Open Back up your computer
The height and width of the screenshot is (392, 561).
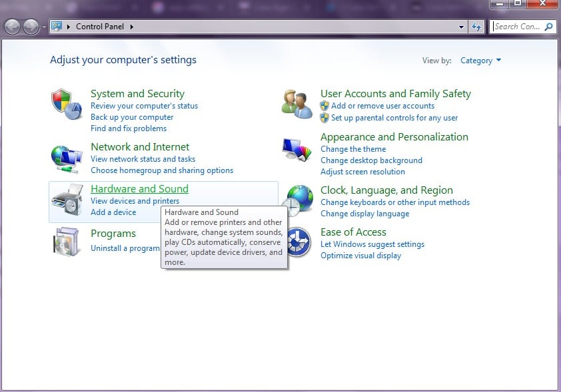[x=132, y=117]
